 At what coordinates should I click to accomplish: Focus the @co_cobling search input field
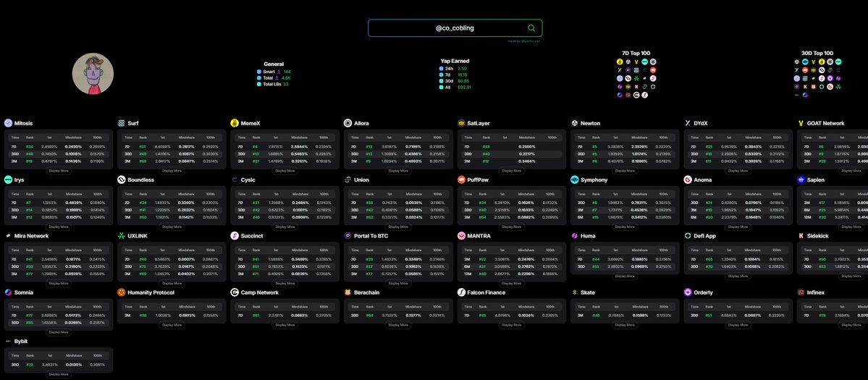pyautogui.click(x=455, y=28)
